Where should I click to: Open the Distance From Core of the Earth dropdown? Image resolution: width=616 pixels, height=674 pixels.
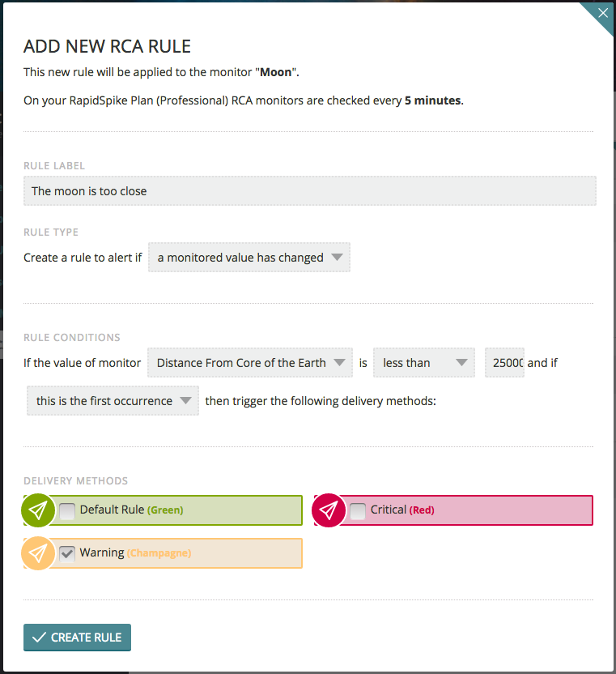pyautogui.click(x=250, y=363)
